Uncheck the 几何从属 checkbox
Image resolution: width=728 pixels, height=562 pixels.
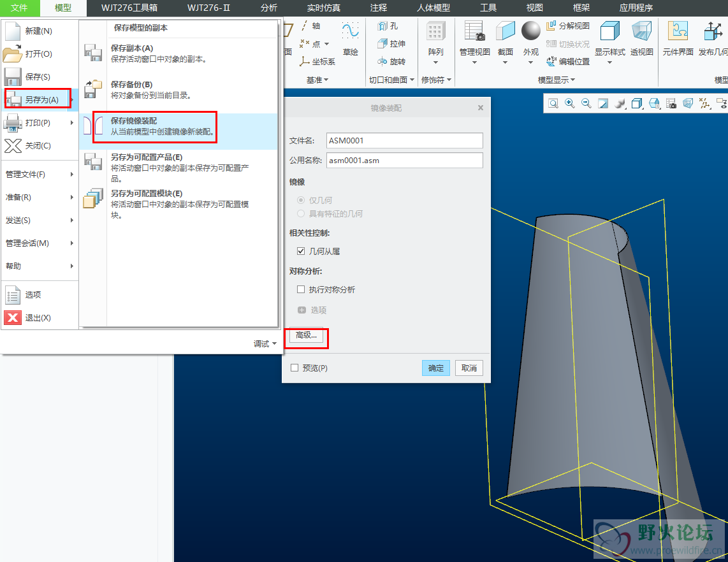click(x=301, y=251)
